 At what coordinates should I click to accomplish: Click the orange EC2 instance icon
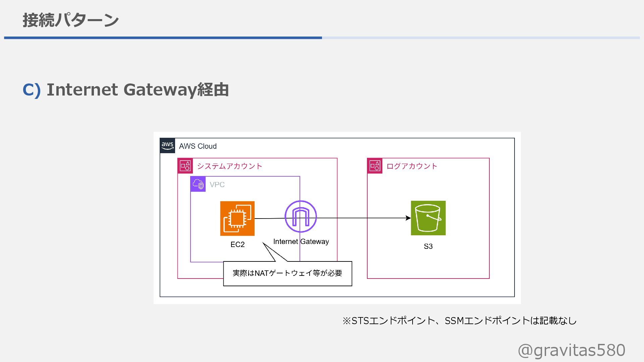[237, 218]
